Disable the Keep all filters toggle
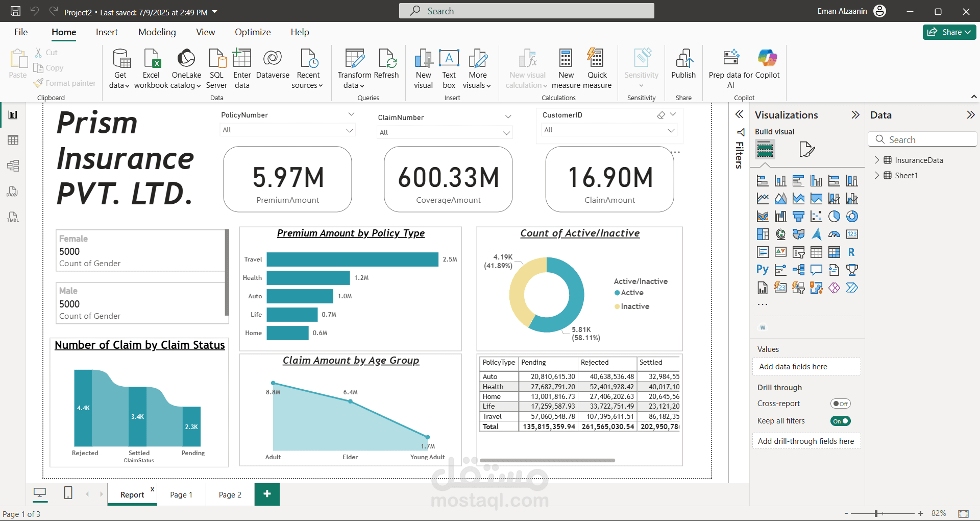980x521 pixels. click(x=840, y=421)
